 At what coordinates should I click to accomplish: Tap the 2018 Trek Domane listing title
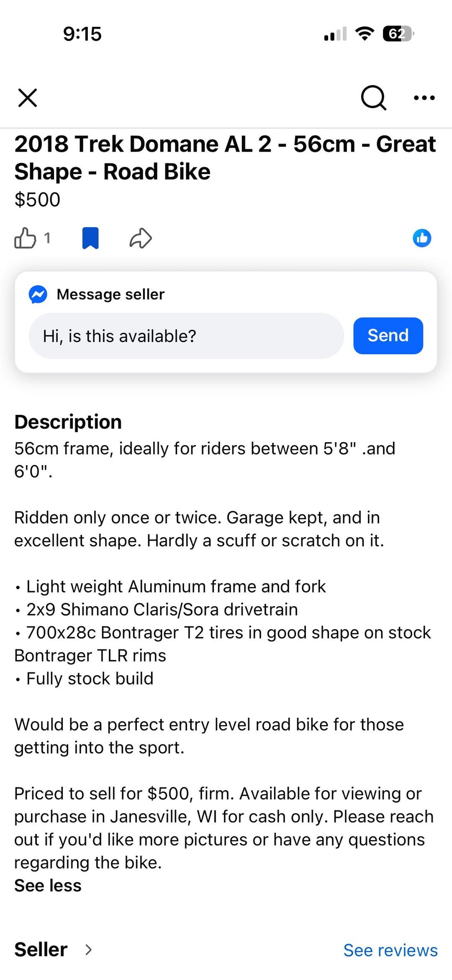[225, 158]
